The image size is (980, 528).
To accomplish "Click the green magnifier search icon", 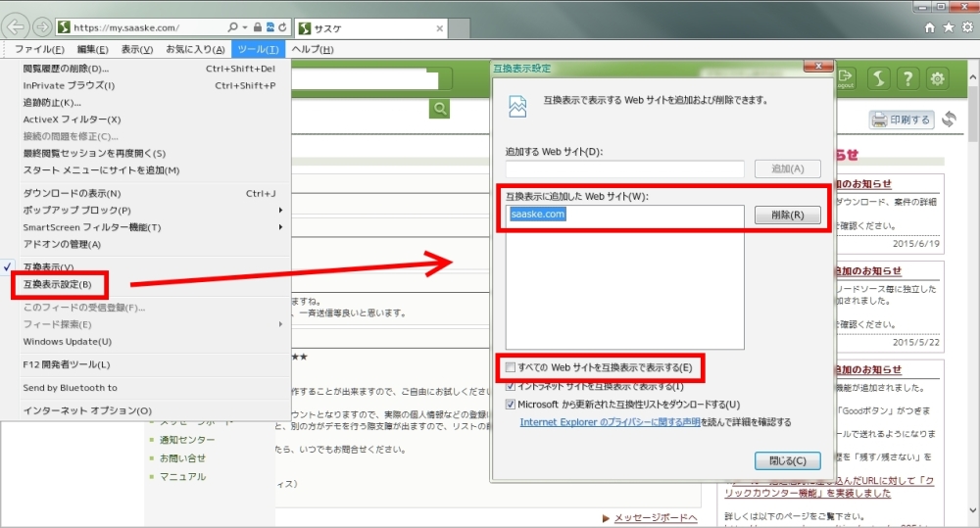I will [x=443, y=108].
